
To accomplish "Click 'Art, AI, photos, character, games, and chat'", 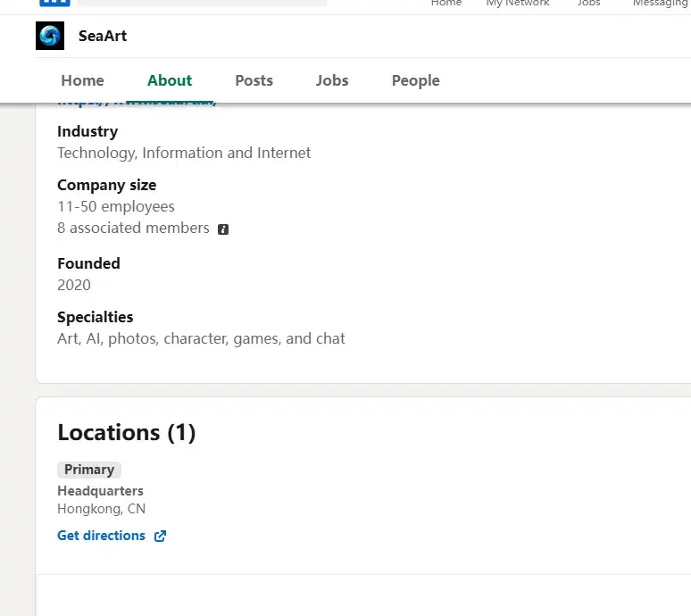I will tap(201, 339).
